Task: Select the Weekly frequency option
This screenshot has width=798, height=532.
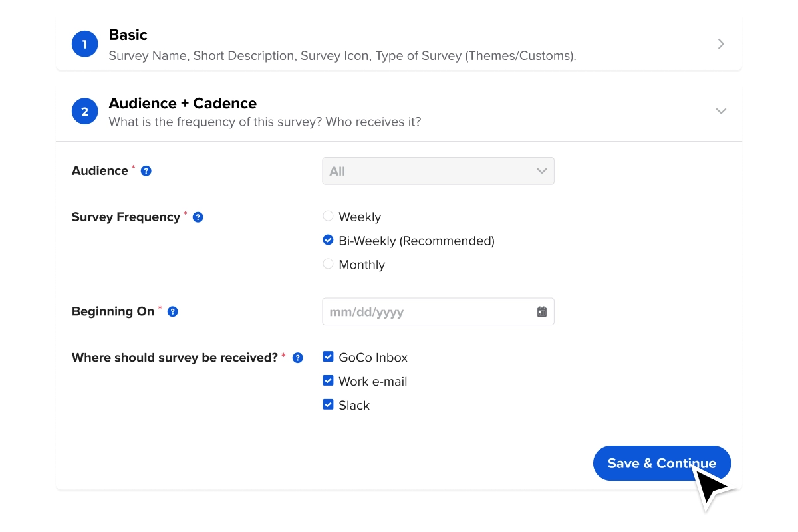Action: point(328,216)
